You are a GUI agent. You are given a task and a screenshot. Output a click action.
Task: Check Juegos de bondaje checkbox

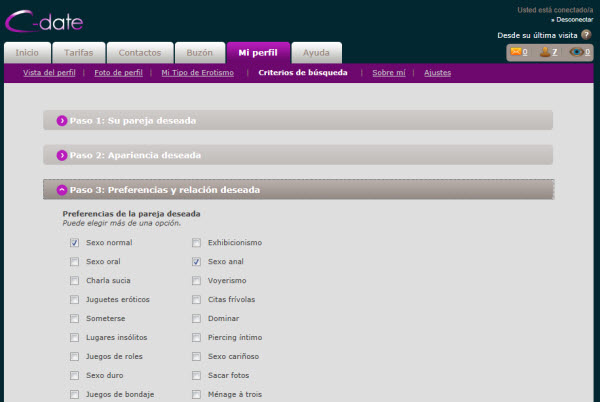tap(74, 394)
